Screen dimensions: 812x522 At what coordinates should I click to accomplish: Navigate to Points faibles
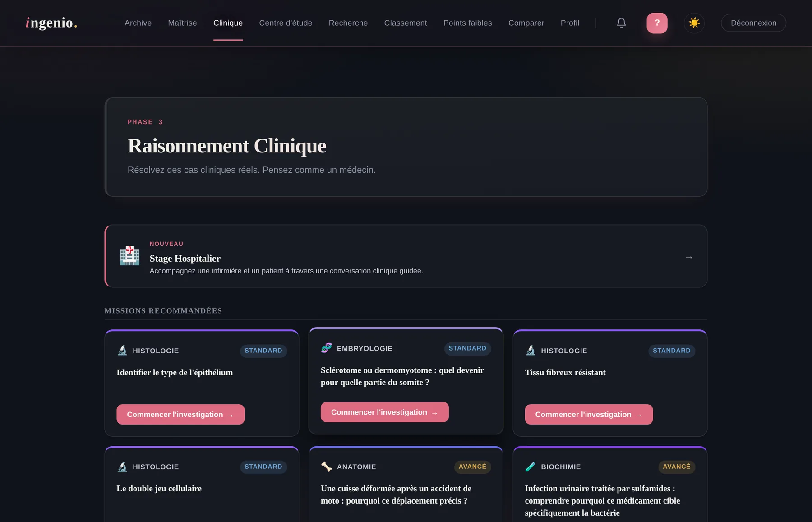(x=468, y=23)
